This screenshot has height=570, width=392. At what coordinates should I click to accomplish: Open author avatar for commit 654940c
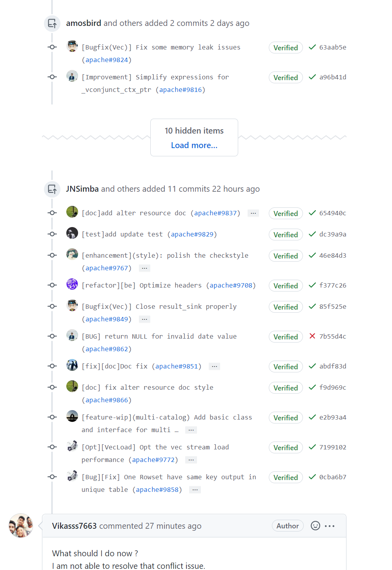pos(72,212)
